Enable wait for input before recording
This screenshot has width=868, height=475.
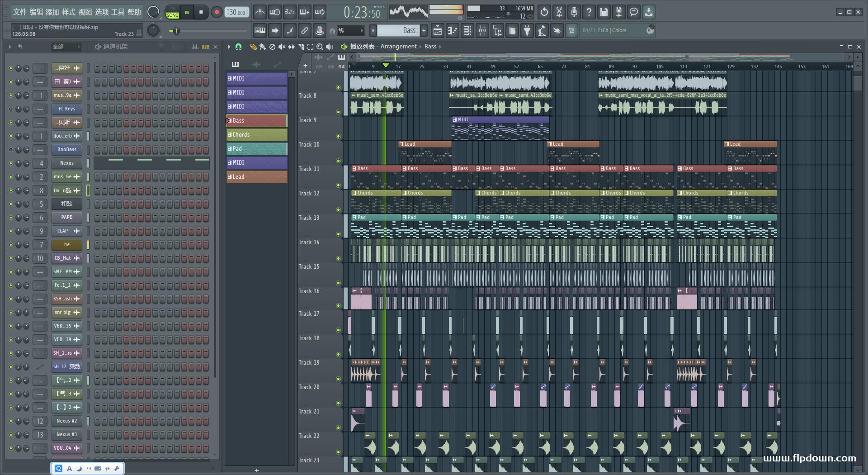(x=274, y=12)
